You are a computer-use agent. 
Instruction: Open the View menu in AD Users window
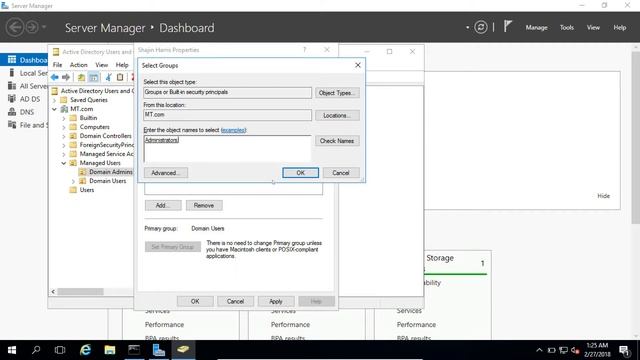click(x=102, y=65)
